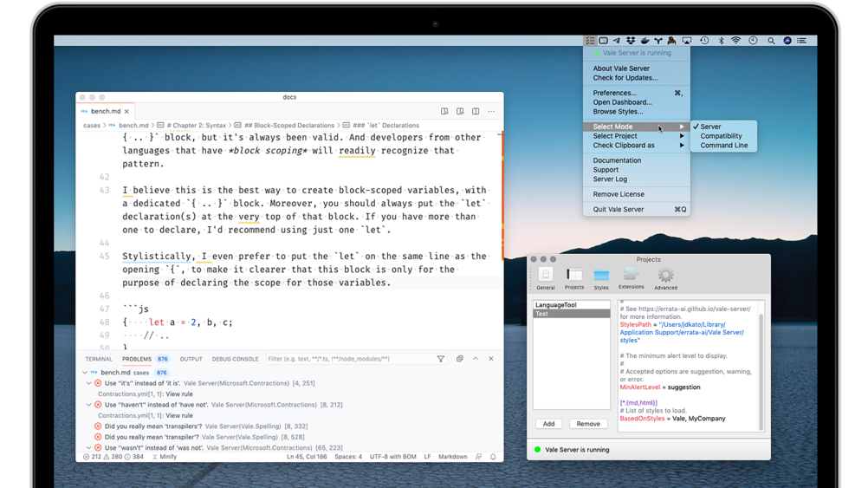Viewport: 868px width, 488px height.
Task: Click the Ln 45, Col 186 status entry
Action: pyautogui.click(x=307, y=457)
